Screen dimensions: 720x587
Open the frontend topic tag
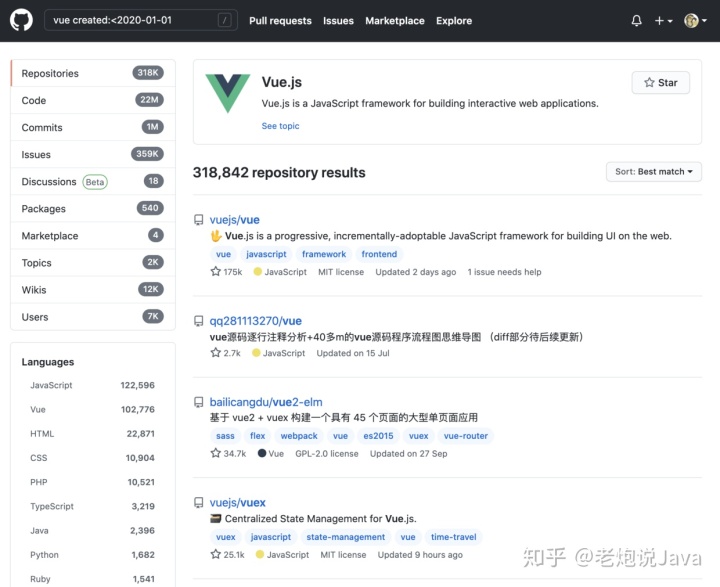(379, 254)
